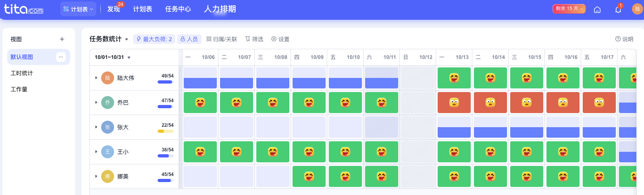Open the user avatar 陆 in header

click(638, 9)
